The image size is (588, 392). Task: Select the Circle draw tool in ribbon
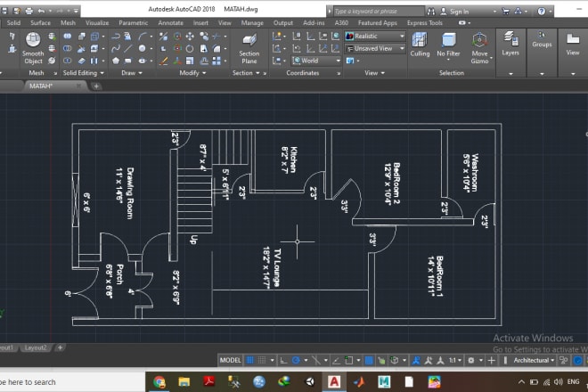(143, 48)
